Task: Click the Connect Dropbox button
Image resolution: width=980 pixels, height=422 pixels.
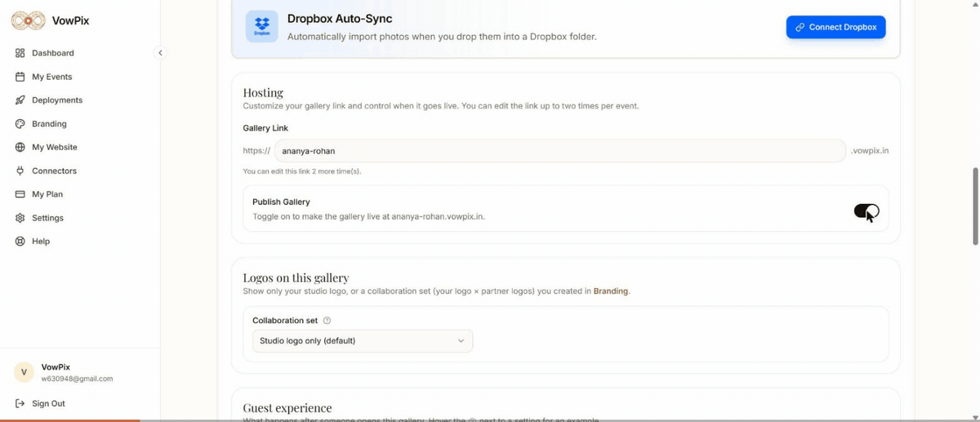Action: click(x=835, y=27)
